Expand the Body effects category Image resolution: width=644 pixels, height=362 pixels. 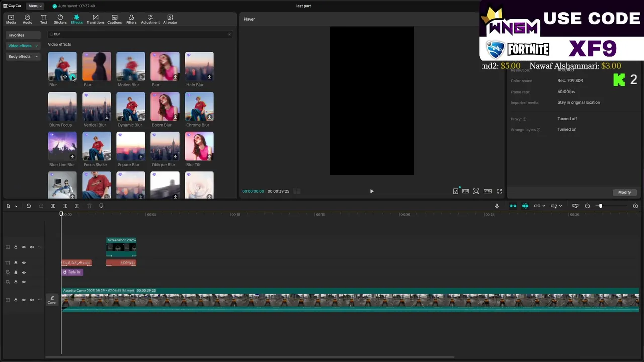[23, 56]
